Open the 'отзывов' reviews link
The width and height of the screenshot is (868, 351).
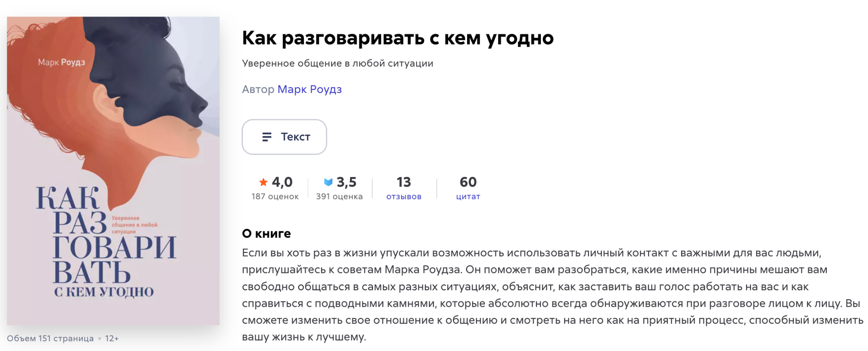coord(403,197)
